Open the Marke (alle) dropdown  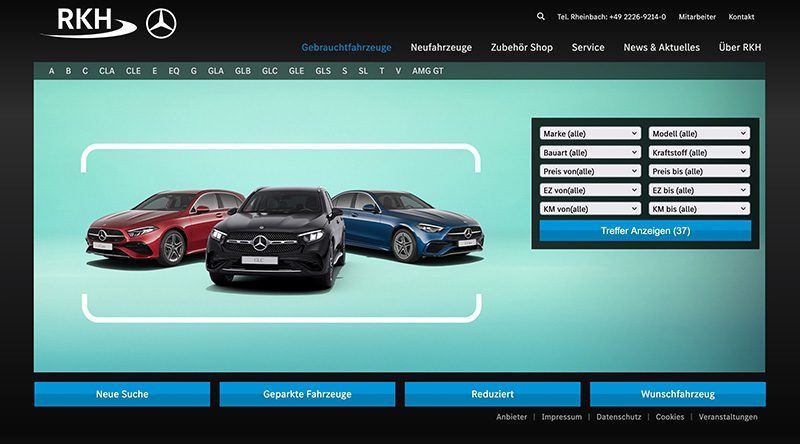click(590, 133)
